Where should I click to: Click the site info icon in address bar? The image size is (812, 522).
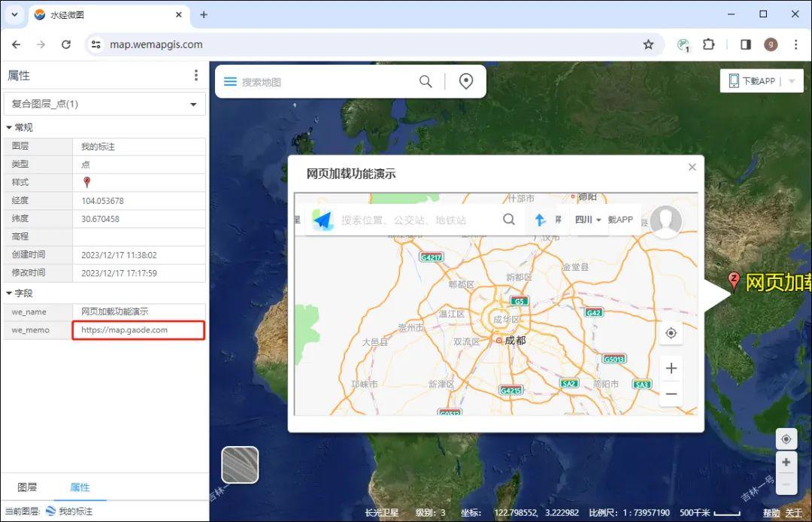tap(96, 44)
